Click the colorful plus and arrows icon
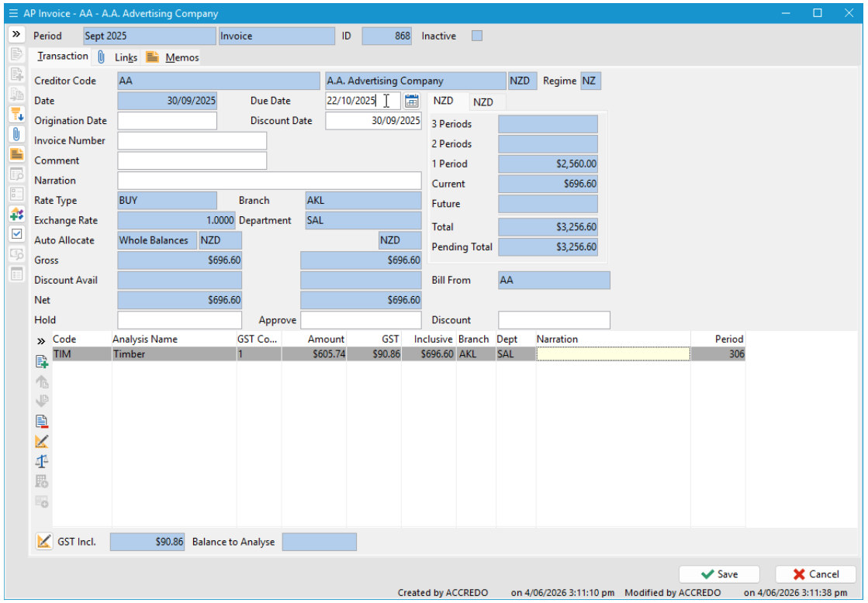The width and height of the screenshot is (868, 603). (16, 214)
